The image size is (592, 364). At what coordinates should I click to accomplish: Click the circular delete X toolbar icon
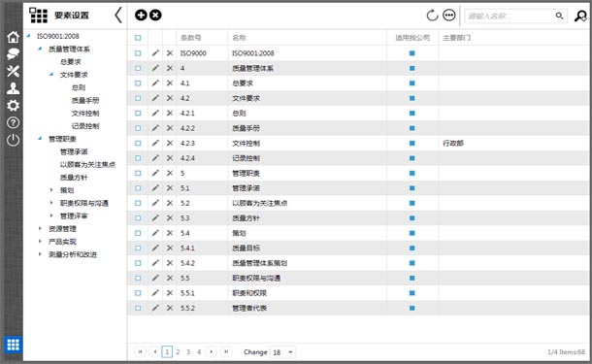point(155,16)
